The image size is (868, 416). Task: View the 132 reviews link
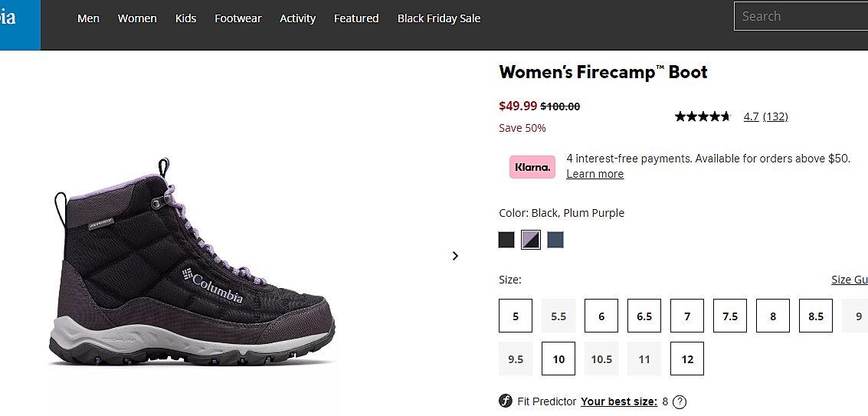tap(775, 116)
